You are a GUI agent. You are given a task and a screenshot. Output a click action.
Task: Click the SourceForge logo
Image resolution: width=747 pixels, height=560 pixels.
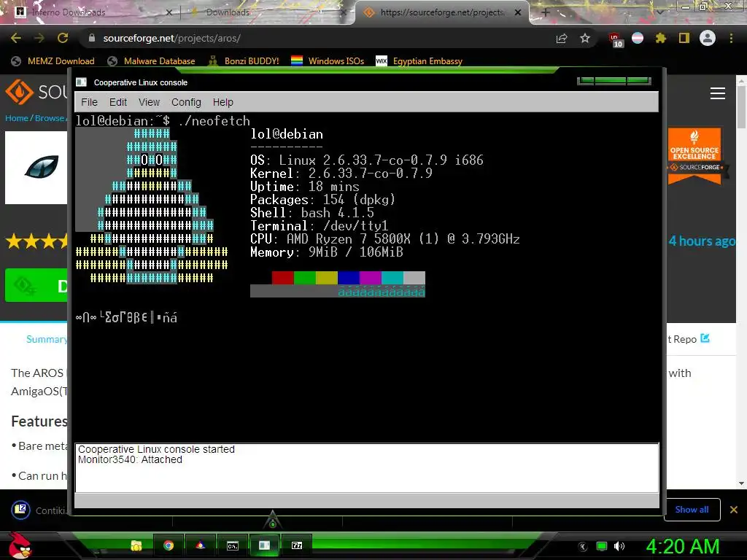click(x=36, y=91)
